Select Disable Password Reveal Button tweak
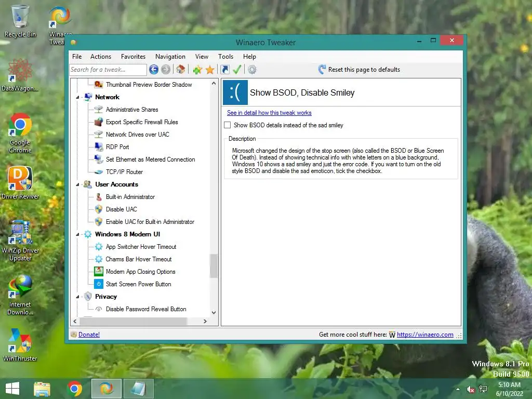 click(x=146, y=309)
